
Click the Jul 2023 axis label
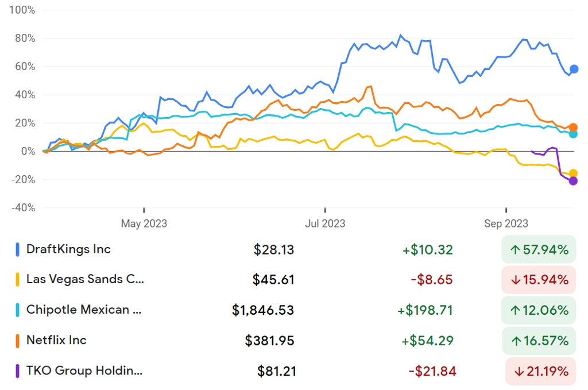[x=325, y=223]
